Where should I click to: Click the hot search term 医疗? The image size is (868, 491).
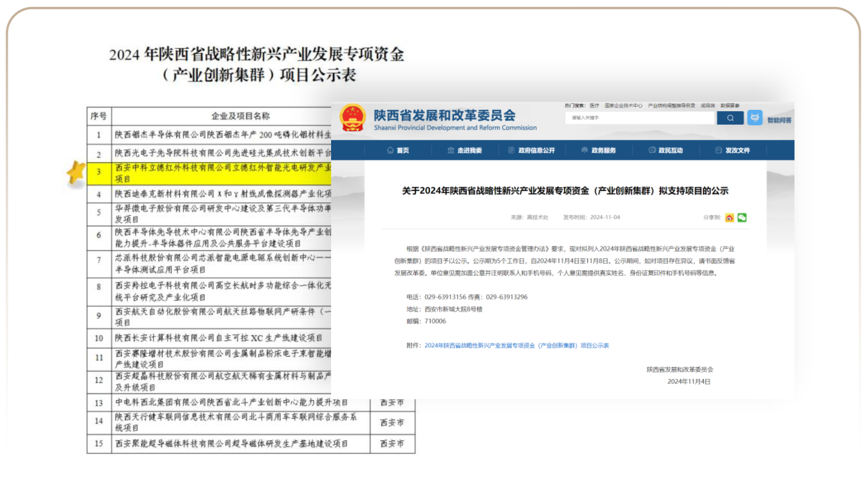pyautogui.click(x=595, y=106)
